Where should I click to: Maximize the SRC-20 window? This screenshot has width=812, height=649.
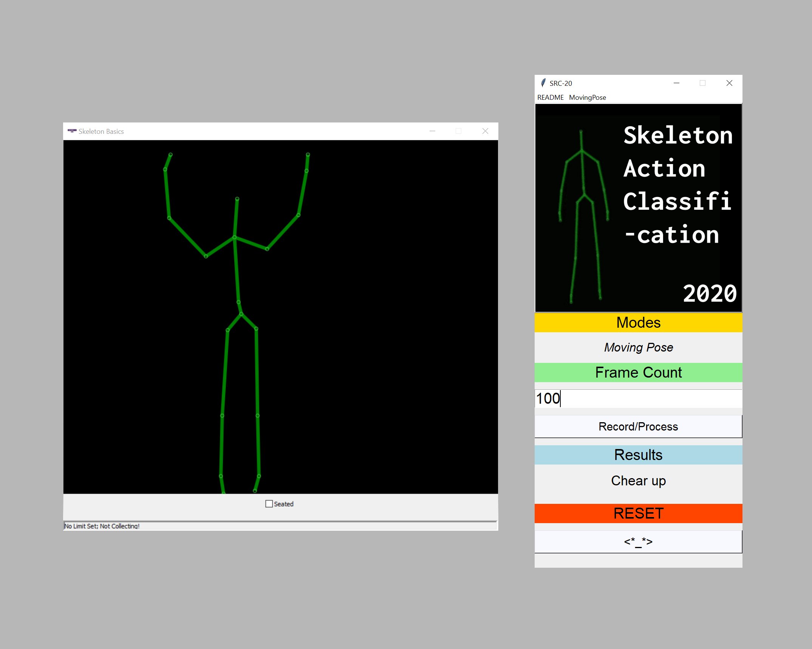tap(702, 83)
